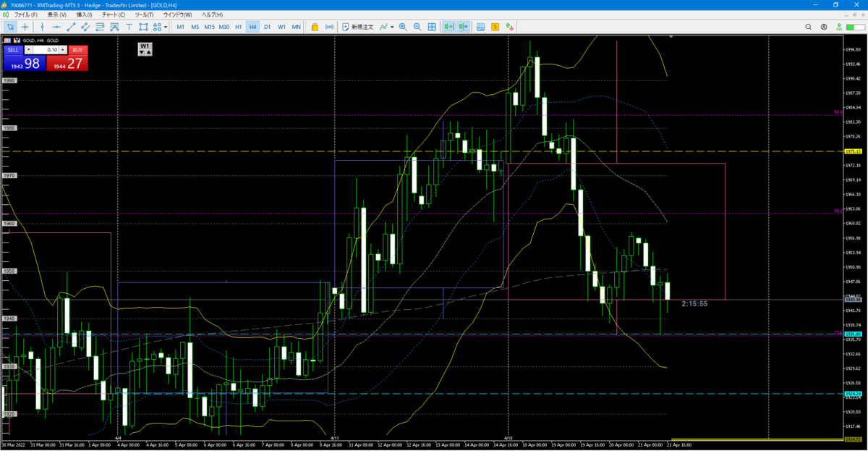Click the New Order (新規注文) button
Screen dimensions: 868x451
[x=358, y=27]
